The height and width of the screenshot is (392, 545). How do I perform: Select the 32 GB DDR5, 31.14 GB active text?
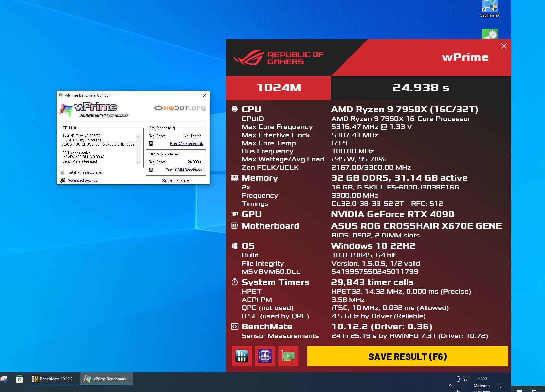pyautogui.click(x=399, y=178)
